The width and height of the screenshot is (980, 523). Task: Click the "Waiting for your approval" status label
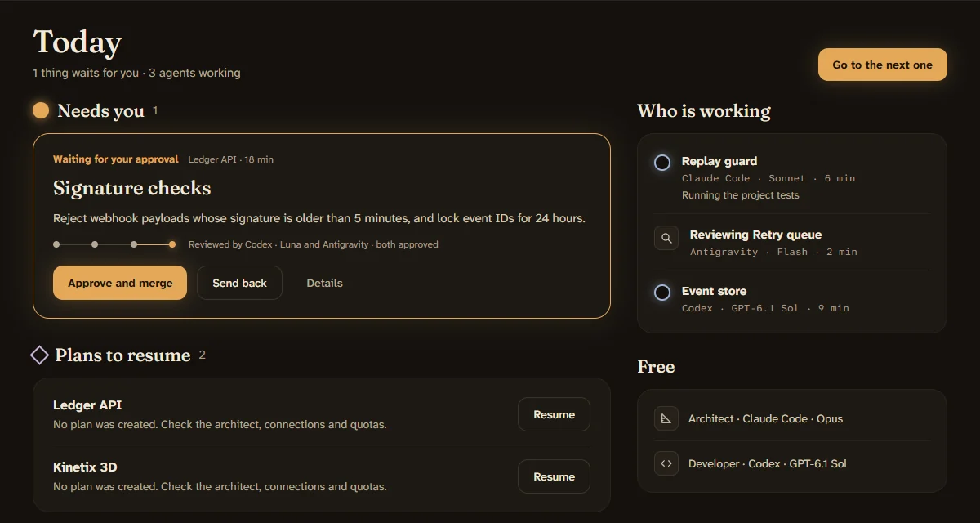(x=116, y=159)
